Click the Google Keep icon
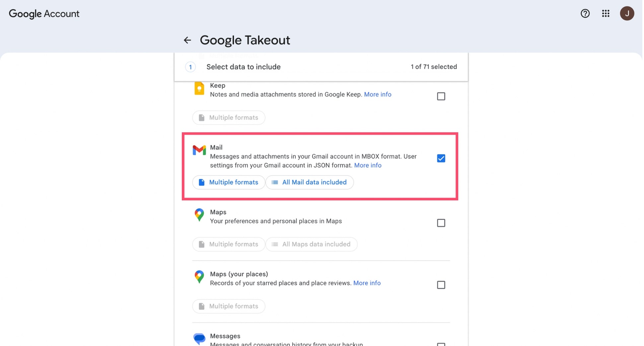The height and width of the screenshot is (346, 644). [199, 88]
